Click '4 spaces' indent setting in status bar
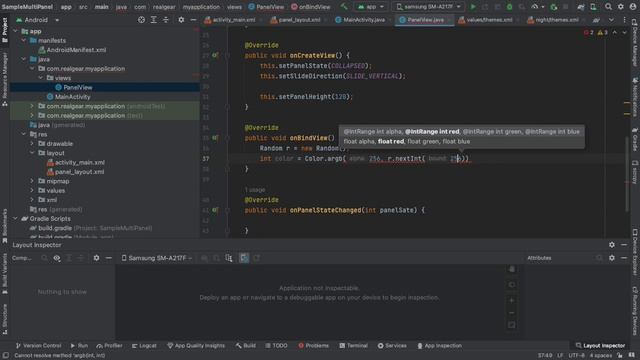640x360 pixels. (x=600, y=356)
